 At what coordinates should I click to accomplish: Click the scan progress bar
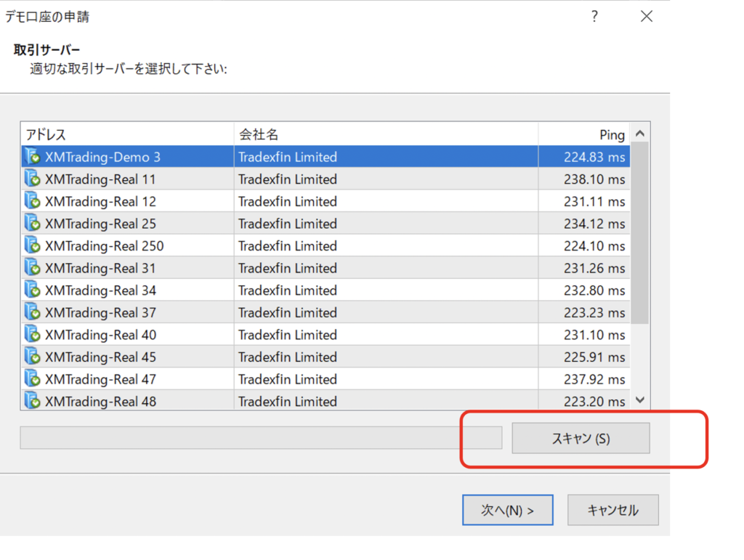261,437
